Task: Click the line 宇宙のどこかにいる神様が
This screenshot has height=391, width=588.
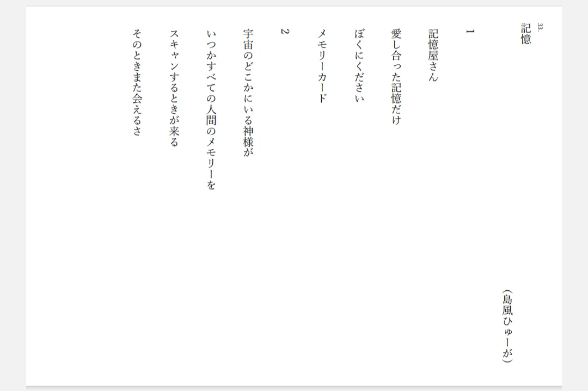Action: coord(248,93)
